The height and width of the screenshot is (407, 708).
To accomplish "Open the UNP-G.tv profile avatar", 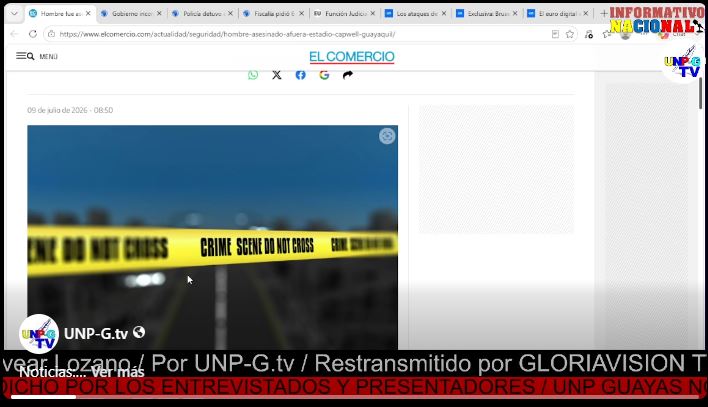I will click(39, 334).
